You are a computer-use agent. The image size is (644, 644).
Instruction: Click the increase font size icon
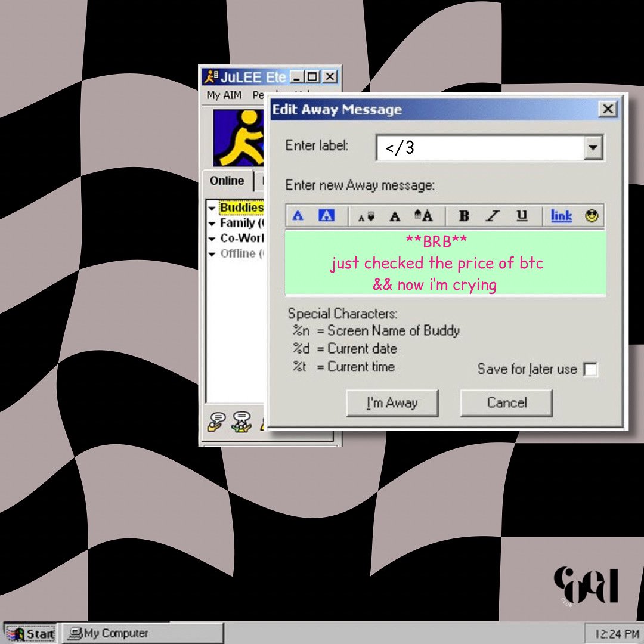coord(423,216)
